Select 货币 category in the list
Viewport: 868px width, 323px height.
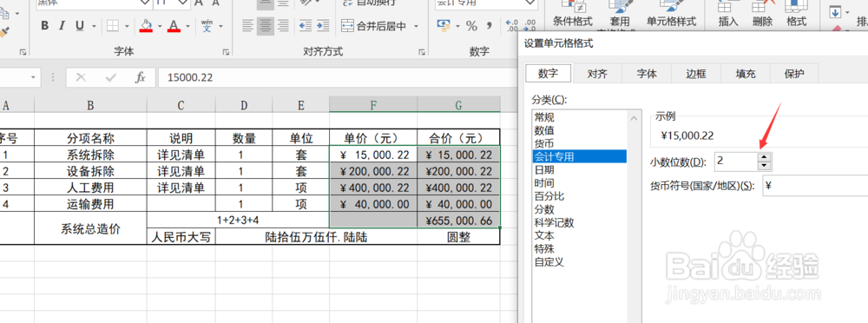click(579, 143)
